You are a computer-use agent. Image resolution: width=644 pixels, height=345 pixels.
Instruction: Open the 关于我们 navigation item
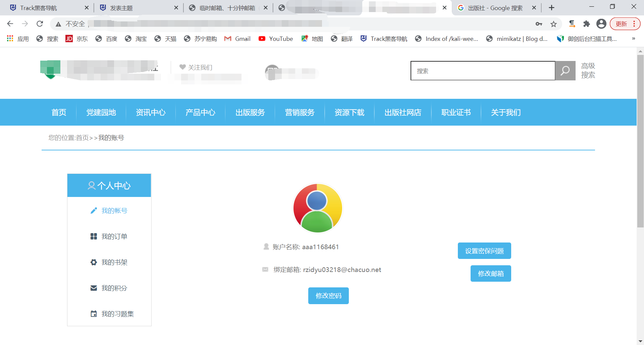[506, 113]
